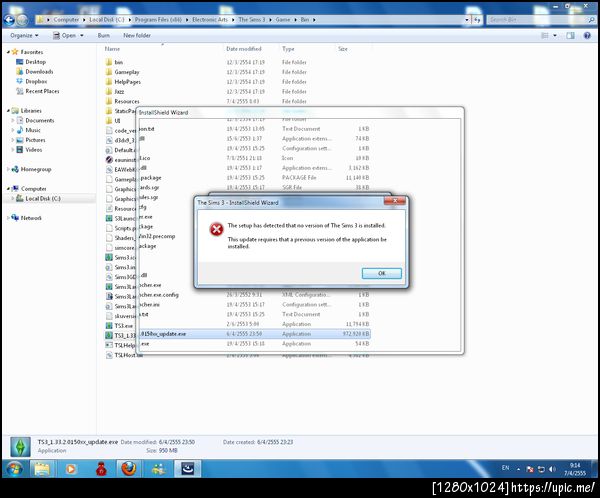Select the UI folder

pos(117,121)
